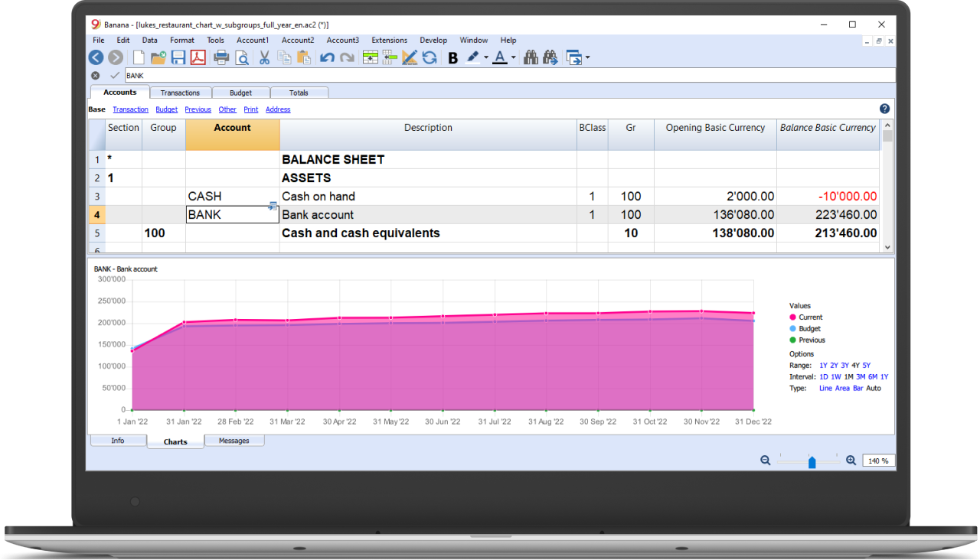Click the zoom slider handle

812,462
